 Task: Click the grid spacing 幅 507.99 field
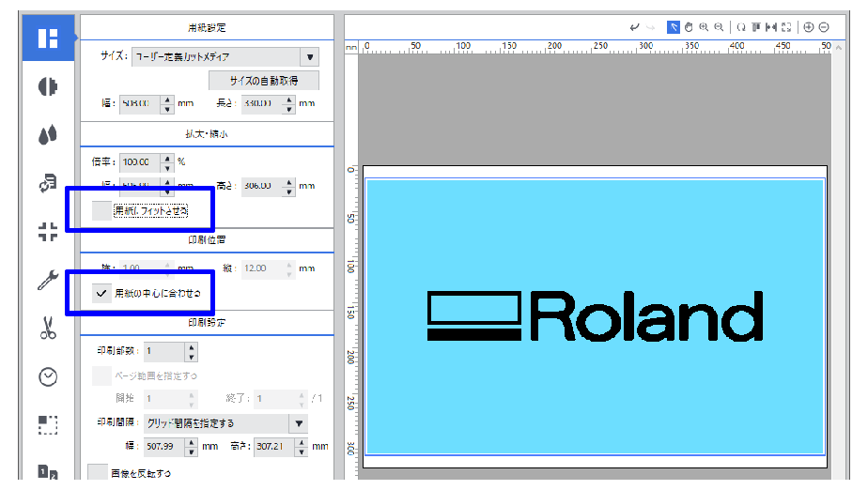point(164,446)
